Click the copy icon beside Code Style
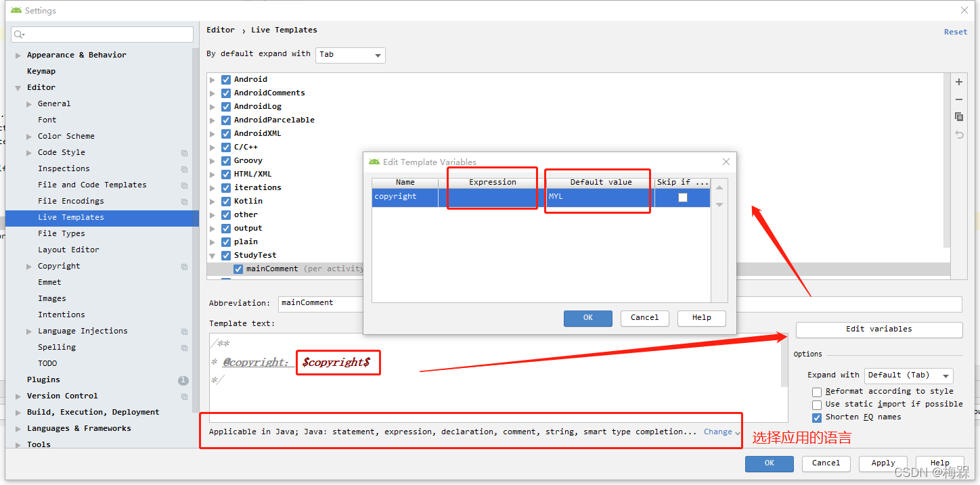Viewport: 980px width, 485px height. coord(184,153)
